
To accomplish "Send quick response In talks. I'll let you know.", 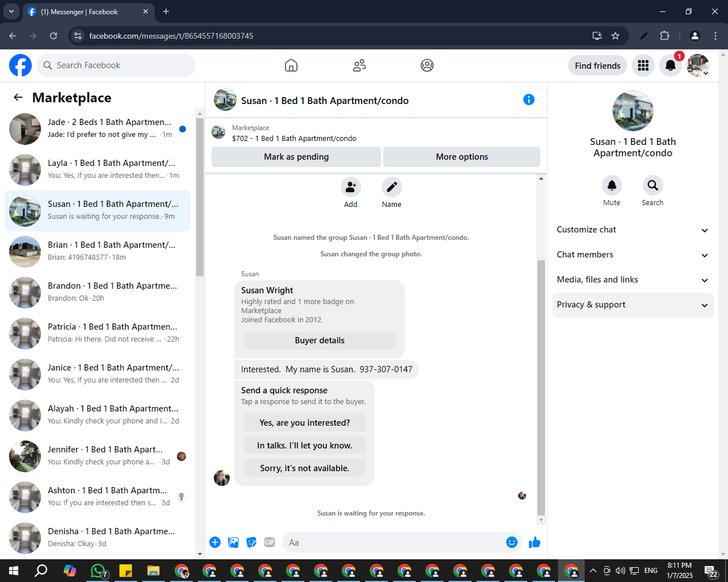I will pyautogui.click(x=305, y=445).
